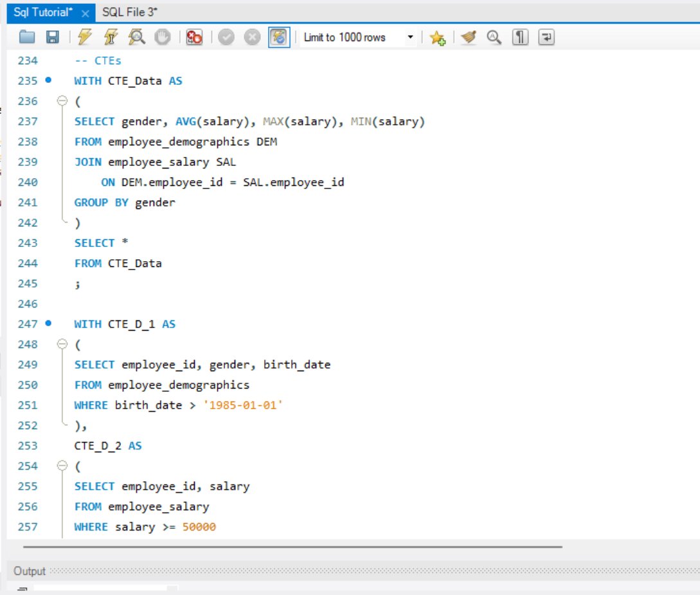Viewport: 700px width, 595px height.
Task: Click FROM employee_salary on line 256
Action: [141, 507]
